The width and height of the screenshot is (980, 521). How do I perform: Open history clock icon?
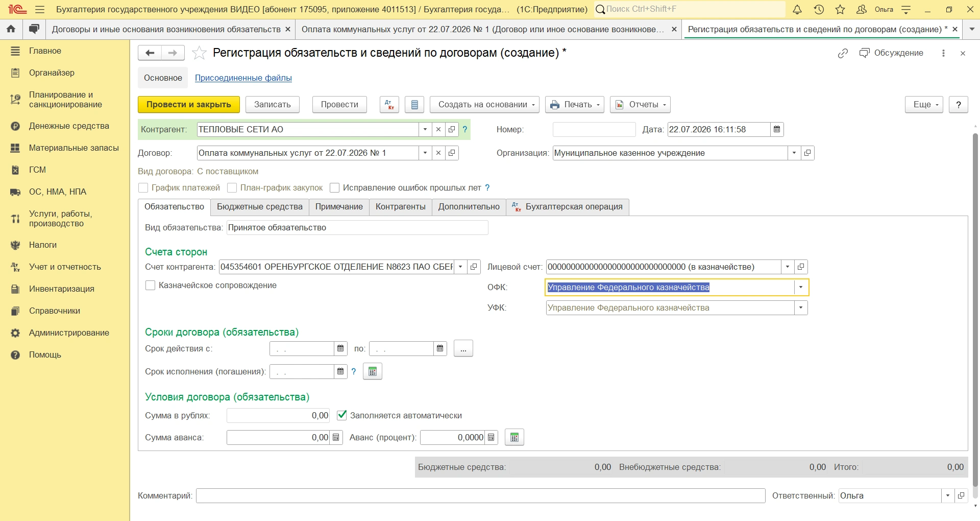[819, 9]
